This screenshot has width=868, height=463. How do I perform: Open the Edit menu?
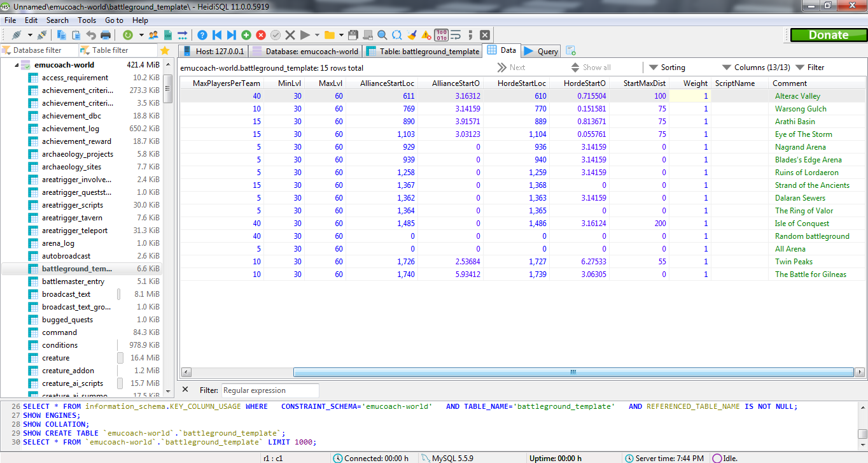(x=31, y=20)
